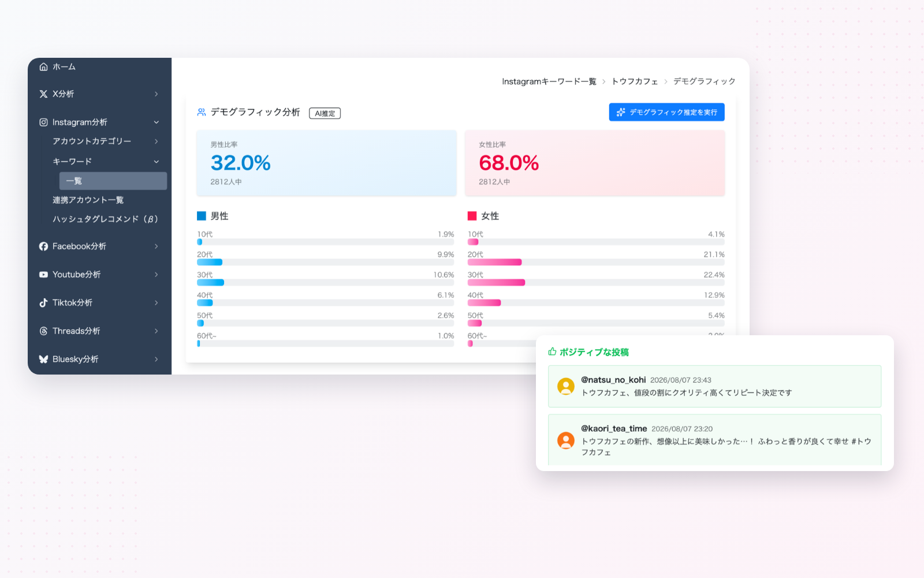
Task: Click the male 10代 1.9% value
Action: (x=446, y=235)
